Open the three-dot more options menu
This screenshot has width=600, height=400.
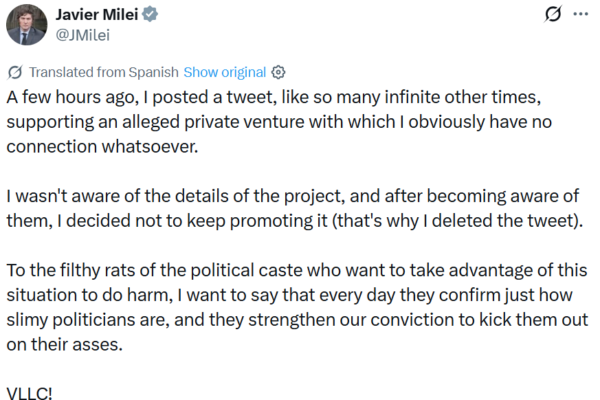580,15
